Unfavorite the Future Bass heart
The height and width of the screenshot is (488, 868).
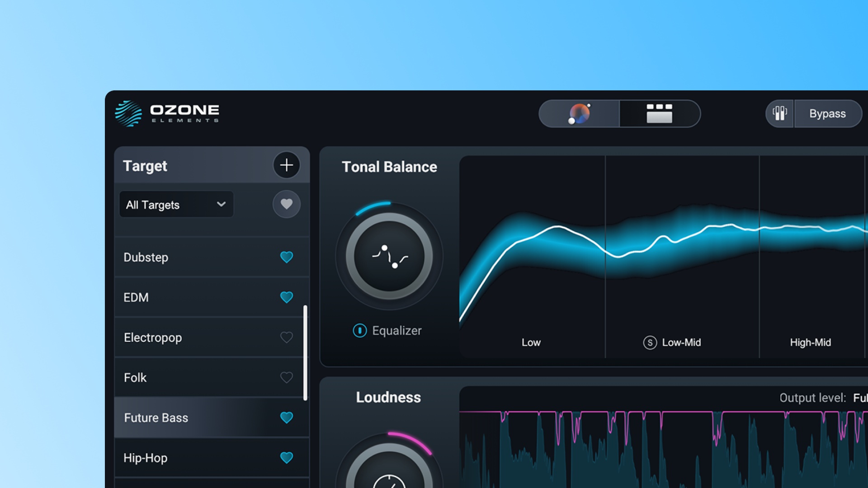(287, 418)
